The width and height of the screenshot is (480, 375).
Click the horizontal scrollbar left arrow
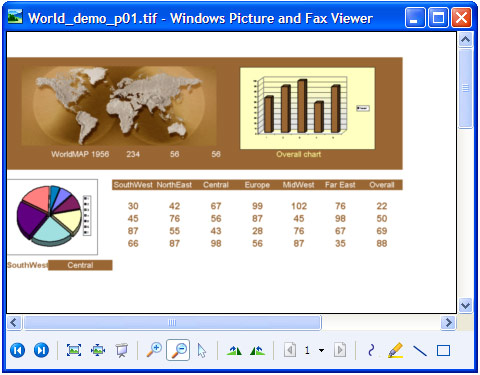[14, 322]
